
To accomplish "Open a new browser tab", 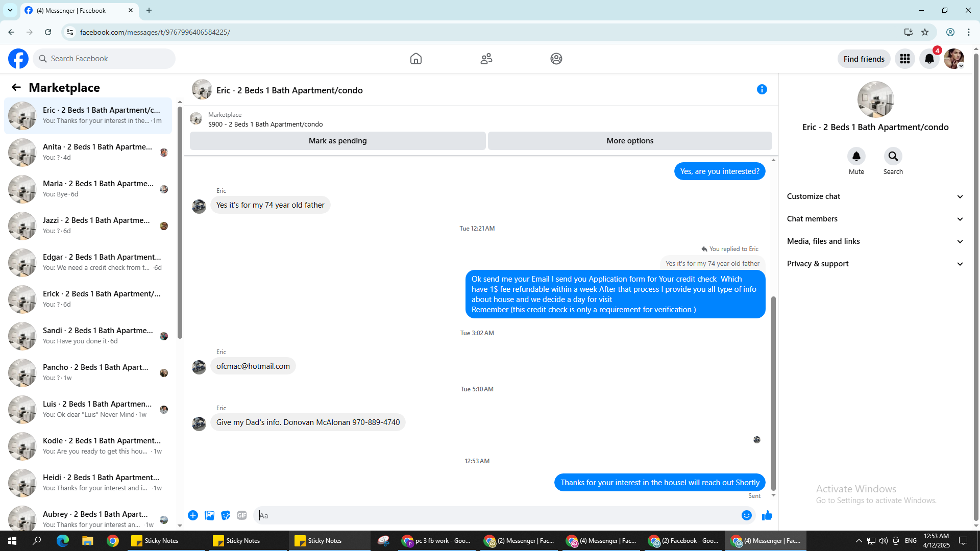I will (x=149, y=10).
